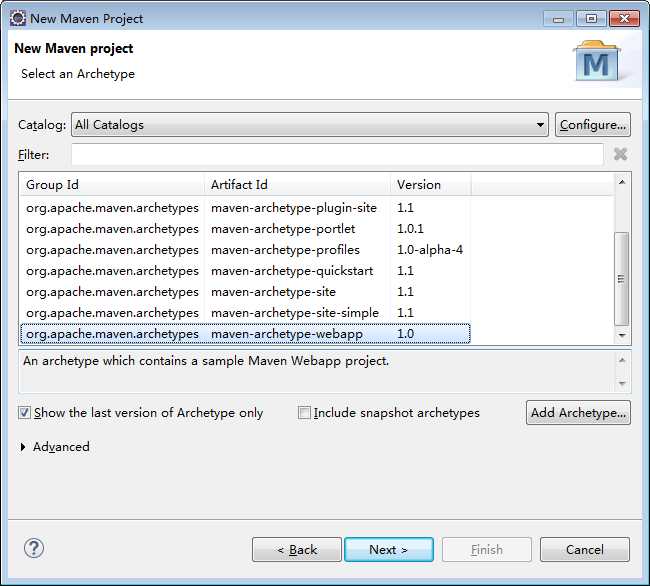Click the description box scroll up arrow
Viewport: 650px width, 586px height.
622,360
